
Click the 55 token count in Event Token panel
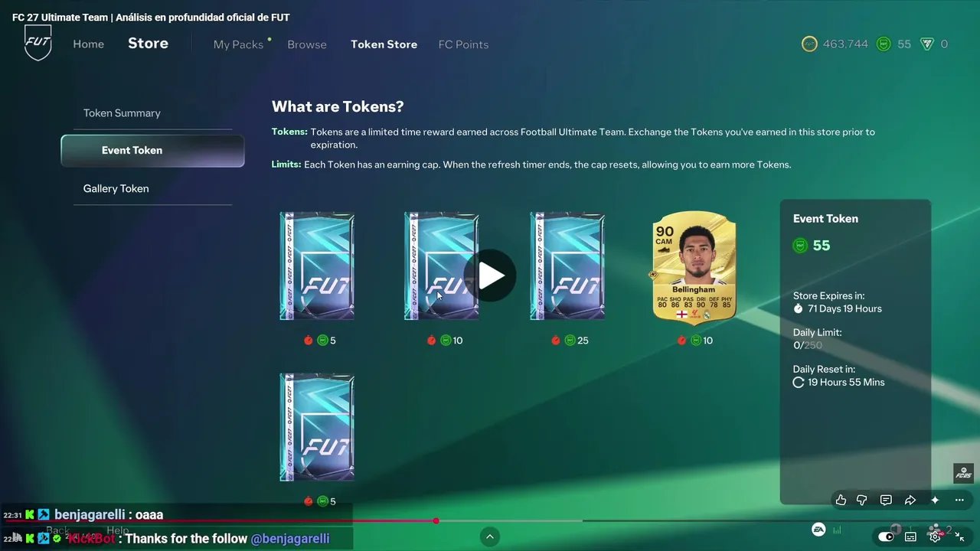pyautogui.click(x=822, y=246)
